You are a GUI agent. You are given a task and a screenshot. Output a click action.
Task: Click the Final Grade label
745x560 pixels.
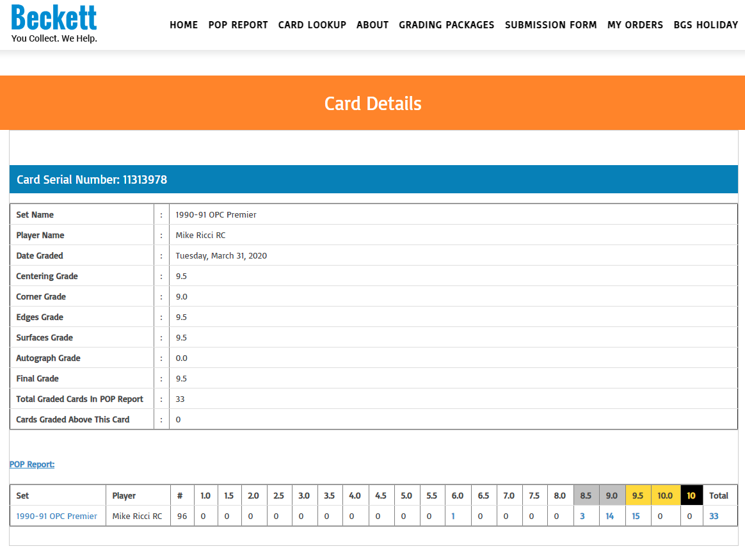pos(38,378)
